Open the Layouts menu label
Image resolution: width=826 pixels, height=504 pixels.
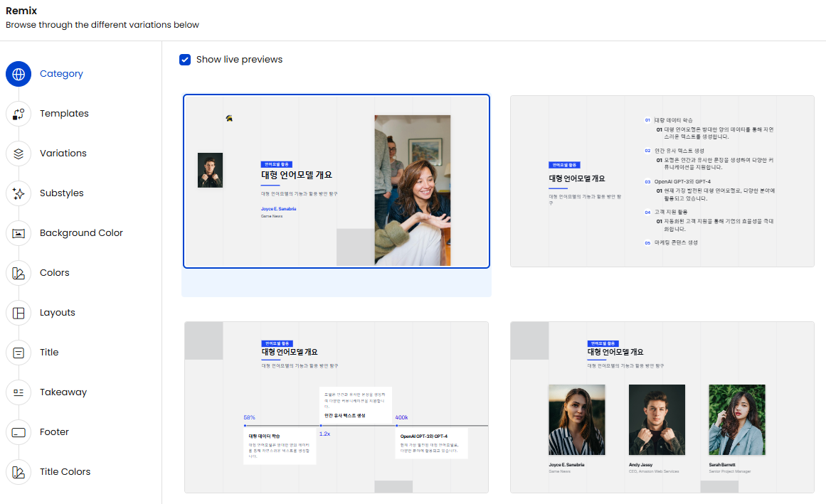[58, 313]
